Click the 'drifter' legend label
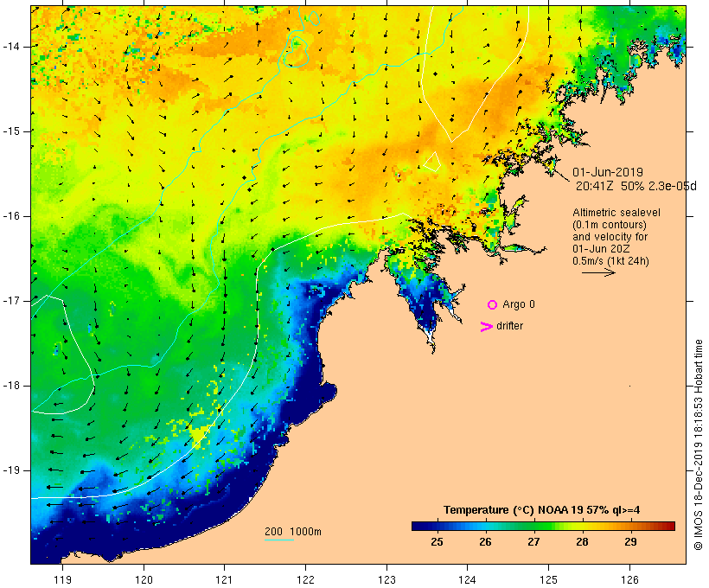This screenshot has width=709, height=588. point(509,326)
